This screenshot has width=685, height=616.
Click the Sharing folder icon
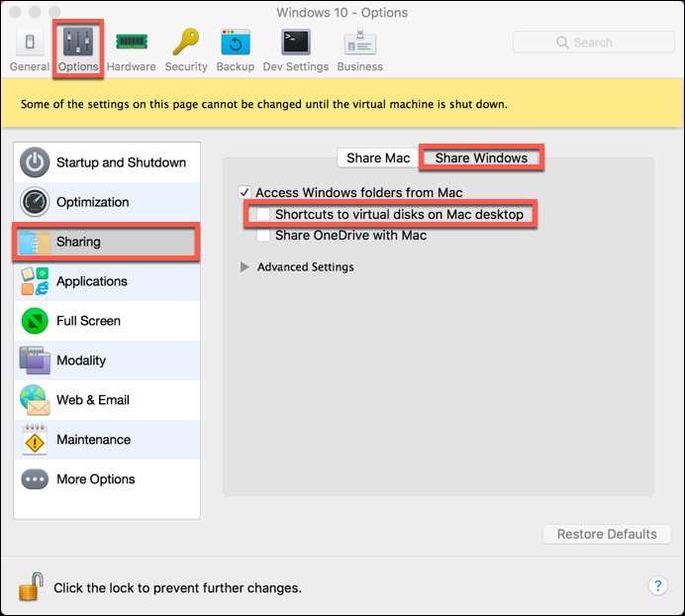pos(35,242)
